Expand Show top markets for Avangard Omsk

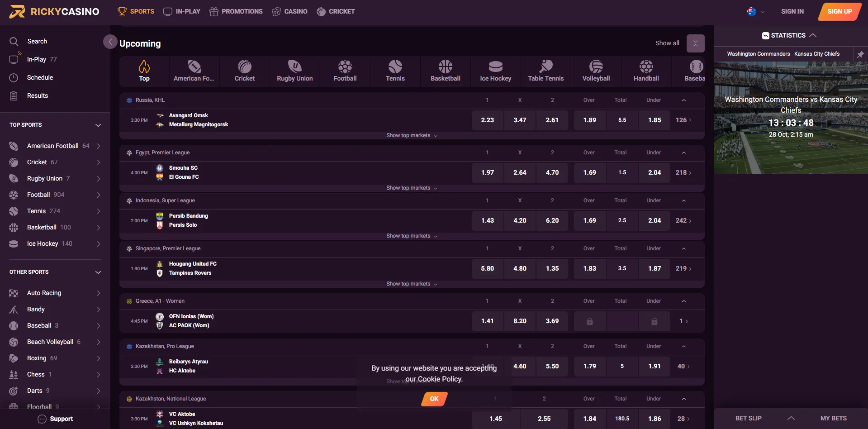point(412,135)
